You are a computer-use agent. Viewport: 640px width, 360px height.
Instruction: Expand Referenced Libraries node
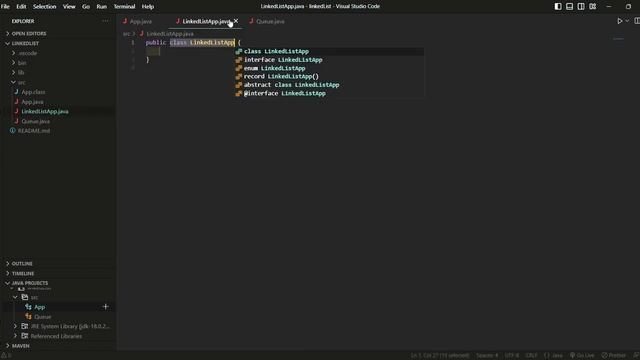click(x=15, y=336)
